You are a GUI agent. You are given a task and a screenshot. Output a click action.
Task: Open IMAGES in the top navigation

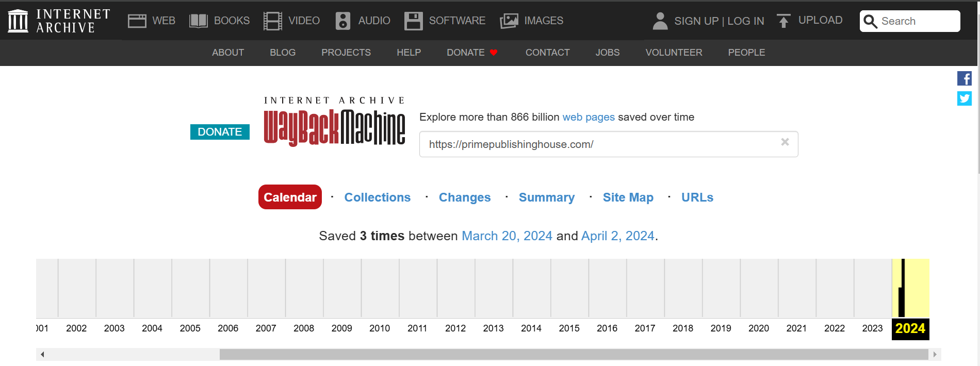coord(544,21)
